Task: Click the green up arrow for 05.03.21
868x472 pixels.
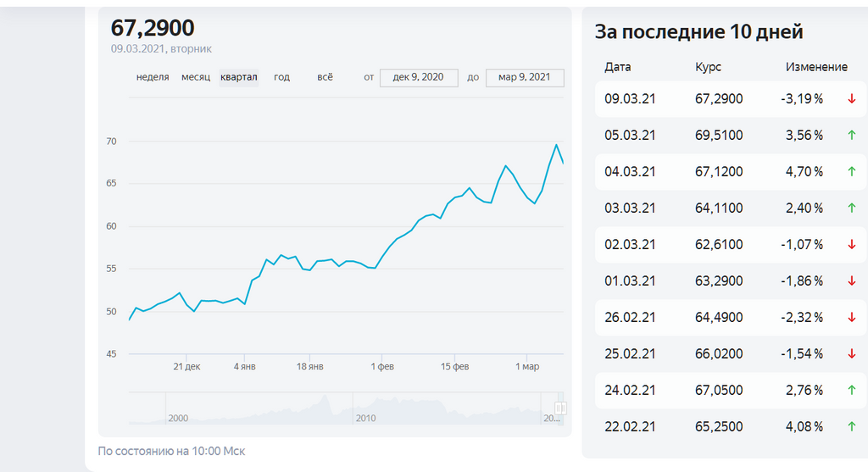Action: pos(851,136)
